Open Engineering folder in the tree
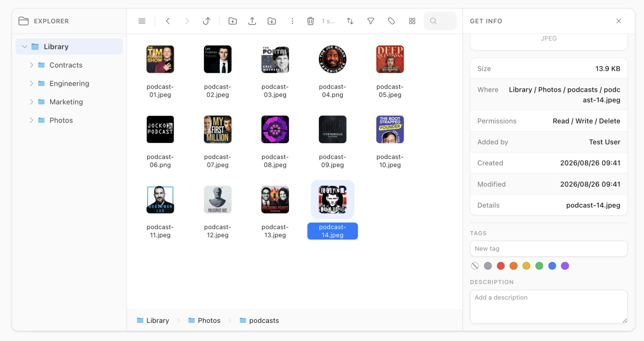The image size is (644, 341). pyautogui.click(x=69, y=84)
